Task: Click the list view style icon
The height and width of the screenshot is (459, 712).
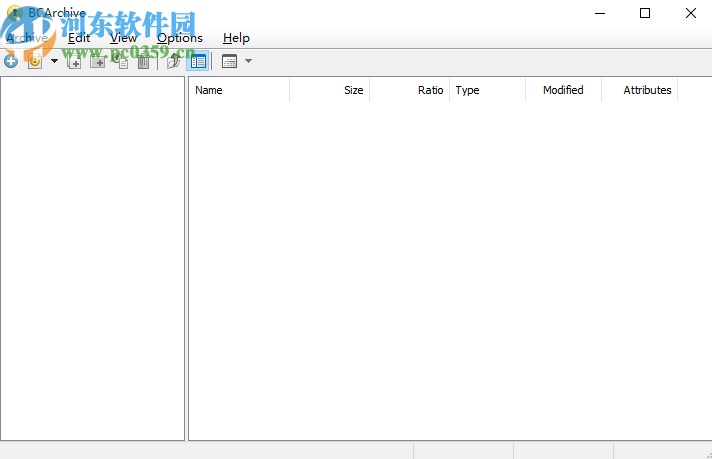Action: [x=229, y=61]
